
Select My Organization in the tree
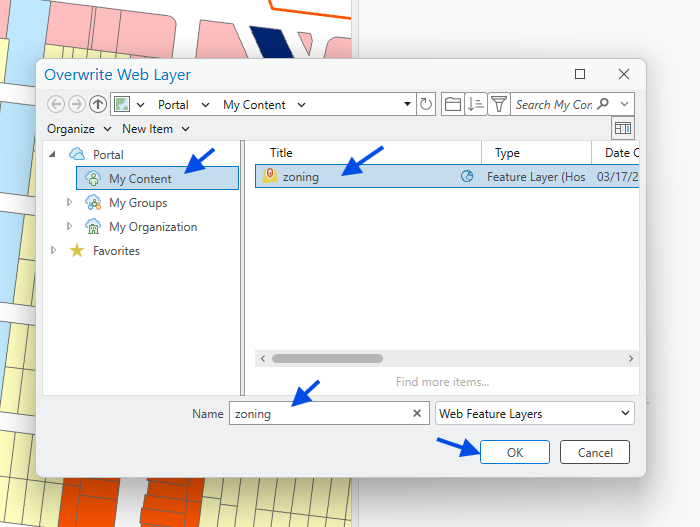point(153,227)
